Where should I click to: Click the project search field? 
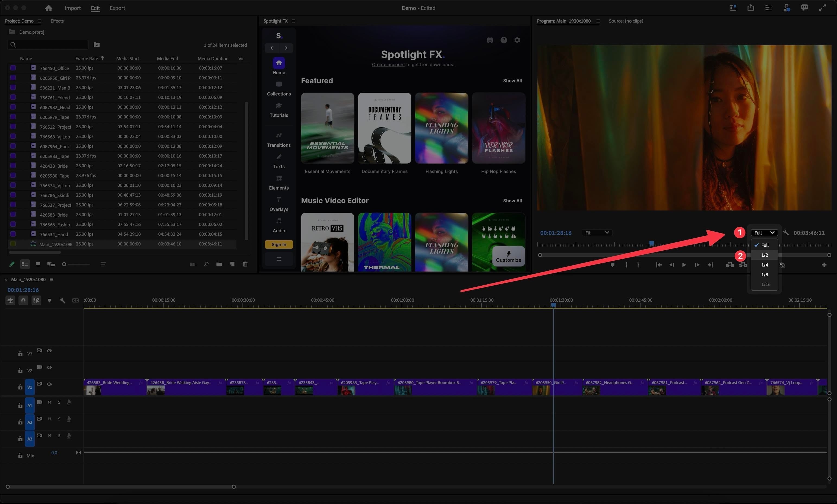48,45
